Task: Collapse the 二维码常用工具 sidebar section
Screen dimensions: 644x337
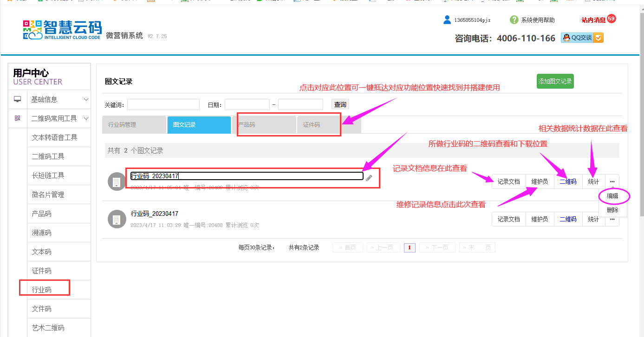Action: [x=86, y=118]
